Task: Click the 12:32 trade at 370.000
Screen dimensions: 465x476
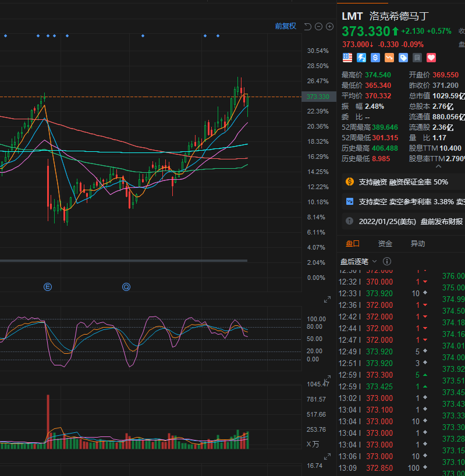Action: pos(384,282)
